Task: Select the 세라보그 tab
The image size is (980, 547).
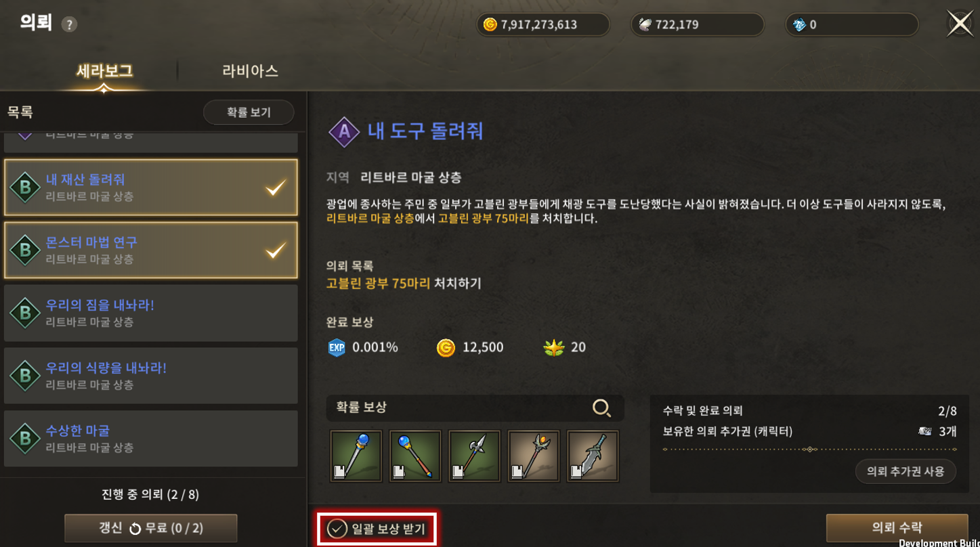Action: 104,70
